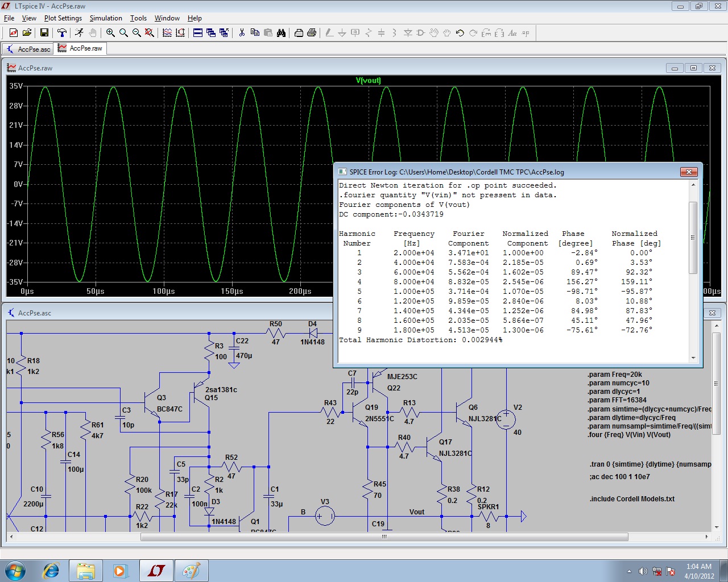Image resolution: width=728 pixels, height=582 pixels.
Task: Click the SPICE directive .op icon
Action: pos(526,33)
